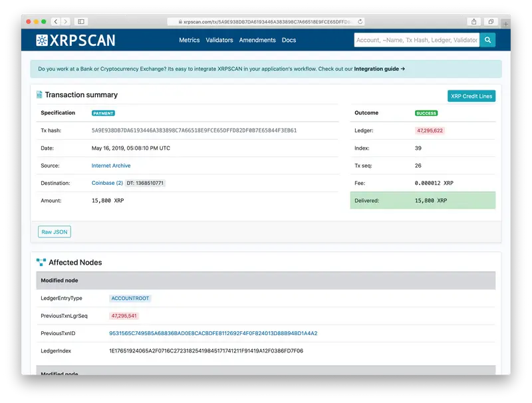Screen dimensions: 532x403
Task: Click the Transaction summary document icon
Action: click(39, 94)
